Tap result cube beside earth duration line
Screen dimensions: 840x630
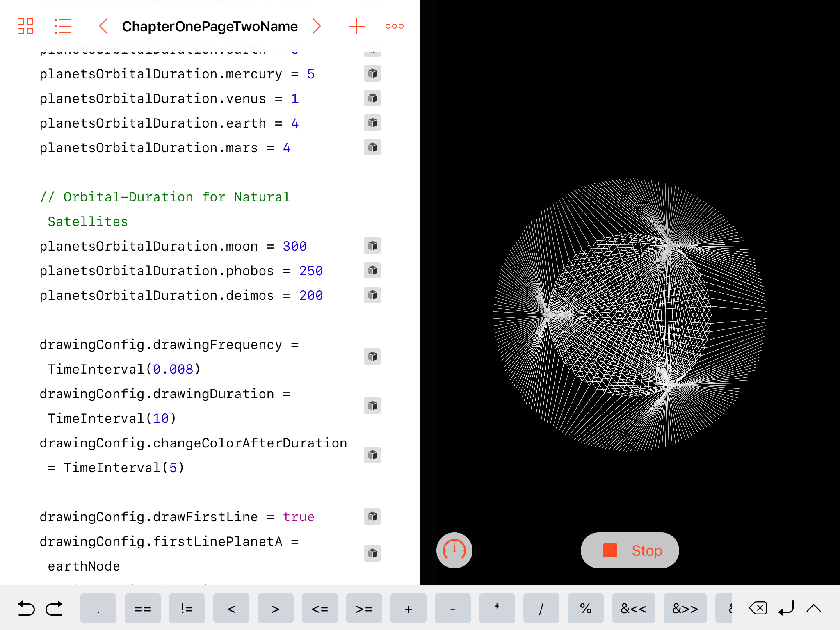372,123
